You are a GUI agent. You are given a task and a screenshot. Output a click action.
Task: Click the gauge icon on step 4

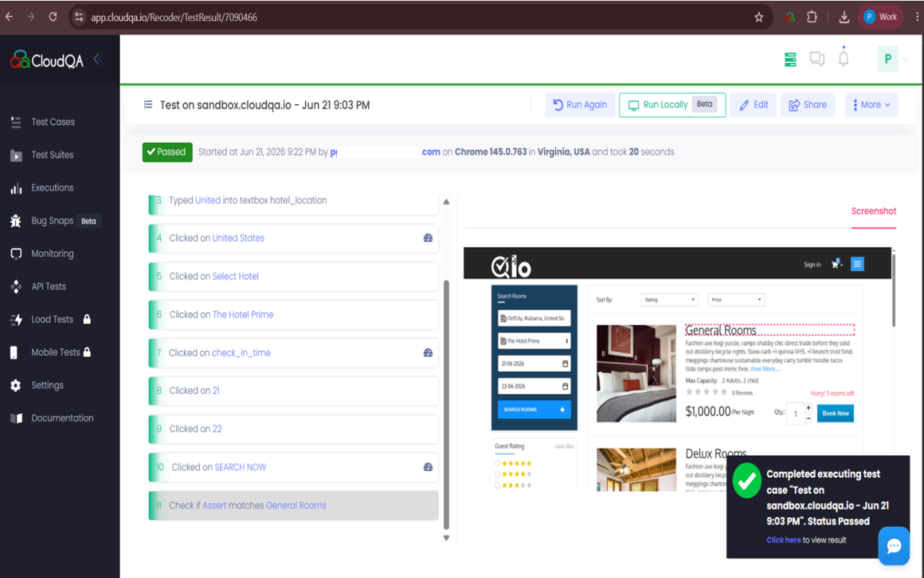pos(428,238)
